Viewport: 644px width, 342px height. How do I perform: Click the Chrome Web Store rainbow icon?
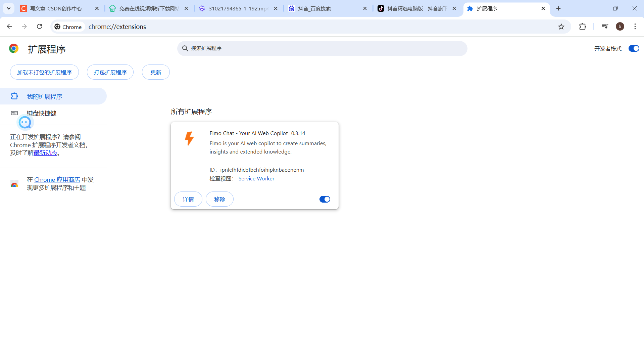pos(14,184)
